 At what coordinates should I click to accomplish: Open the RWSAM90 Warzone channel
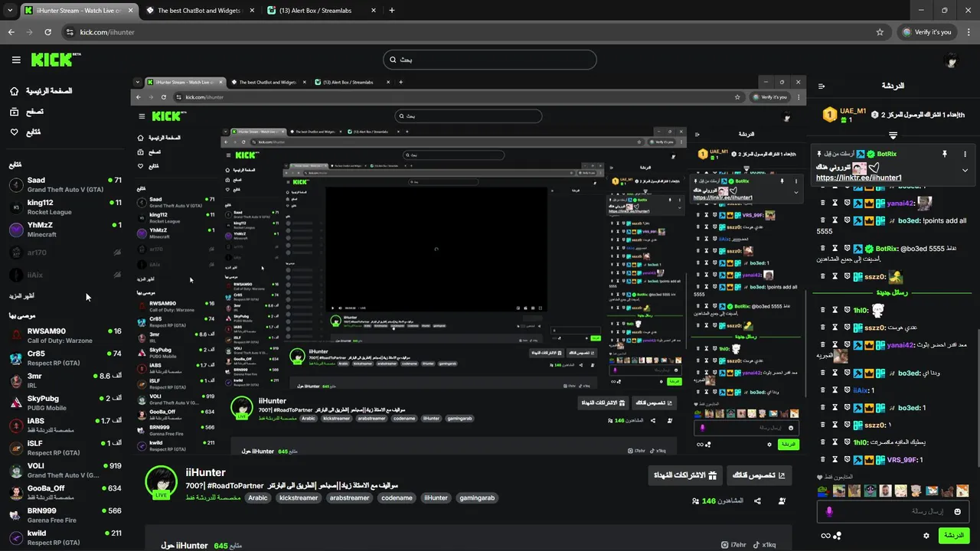click(65, 336)
